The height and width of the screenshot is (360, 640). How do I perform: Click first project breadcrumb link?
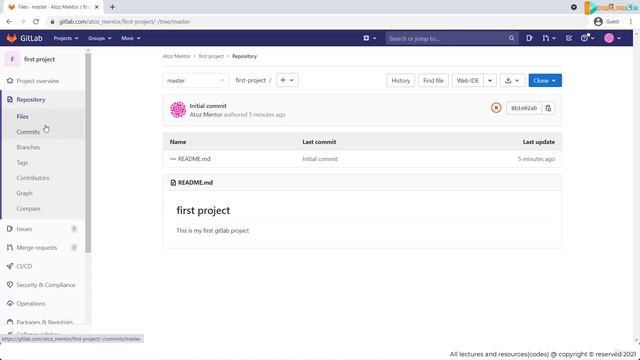[211, 56]
